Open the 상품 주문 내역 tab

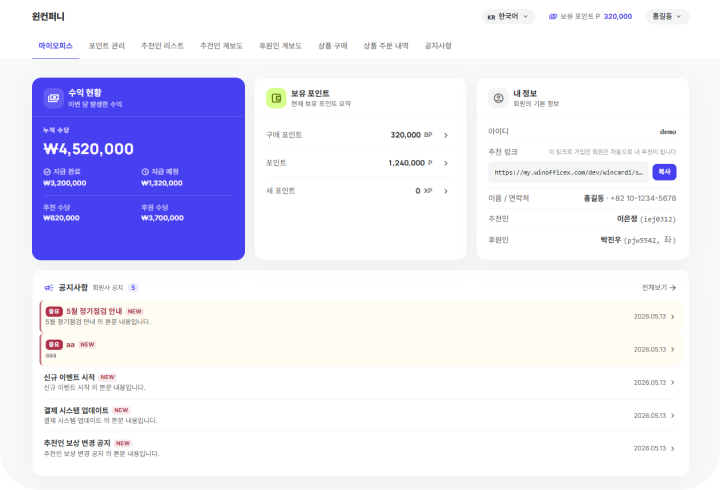[x=386, y=46]
